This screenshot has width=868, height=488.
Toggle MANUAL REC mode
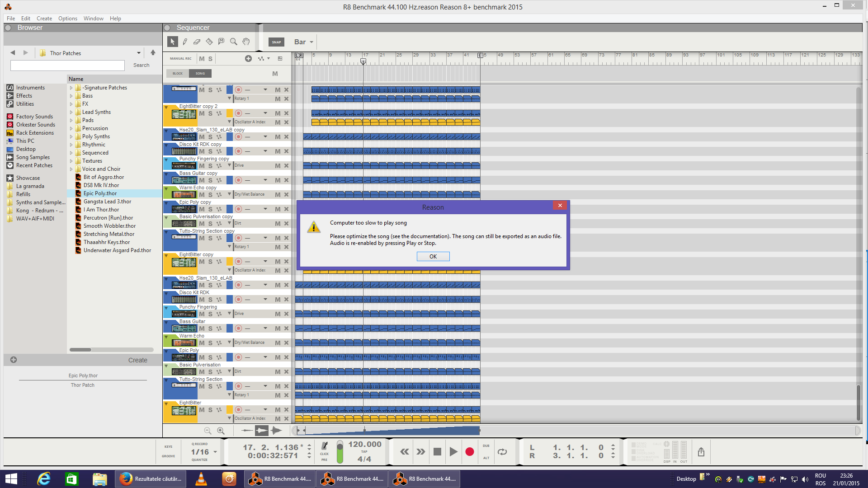[x=180, y=58]
